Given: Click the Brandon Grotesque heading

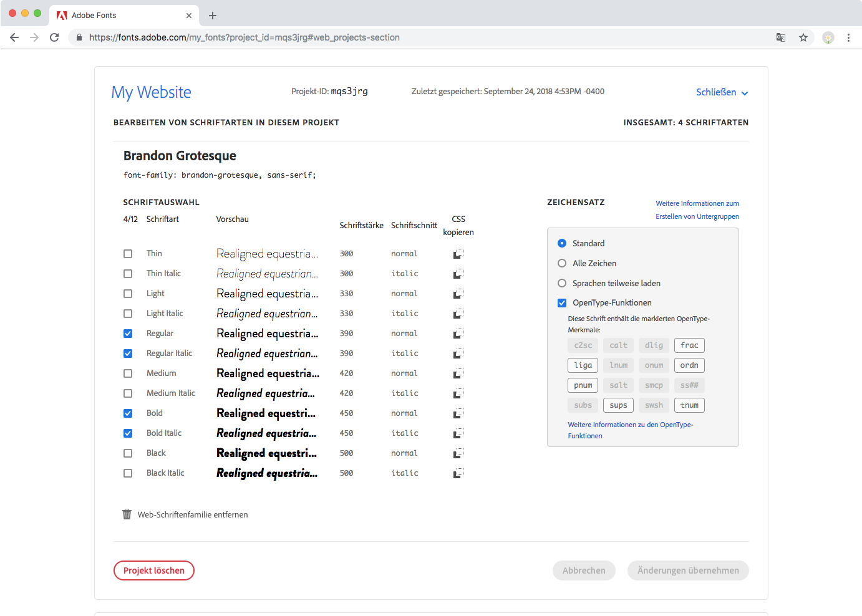Looking at the screenshot, I should (x=180, y=156).
